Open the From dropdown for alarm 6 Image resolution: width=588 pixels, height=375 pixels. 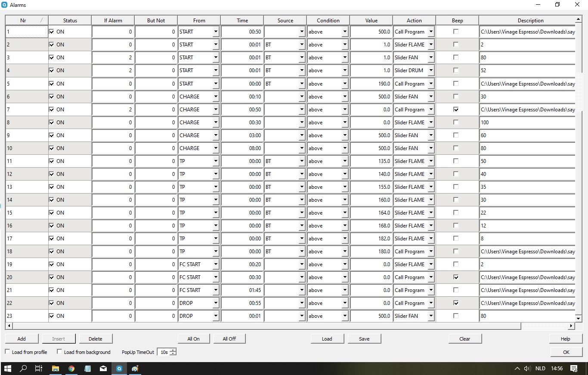pyautogui.click(x=216, y=97)
